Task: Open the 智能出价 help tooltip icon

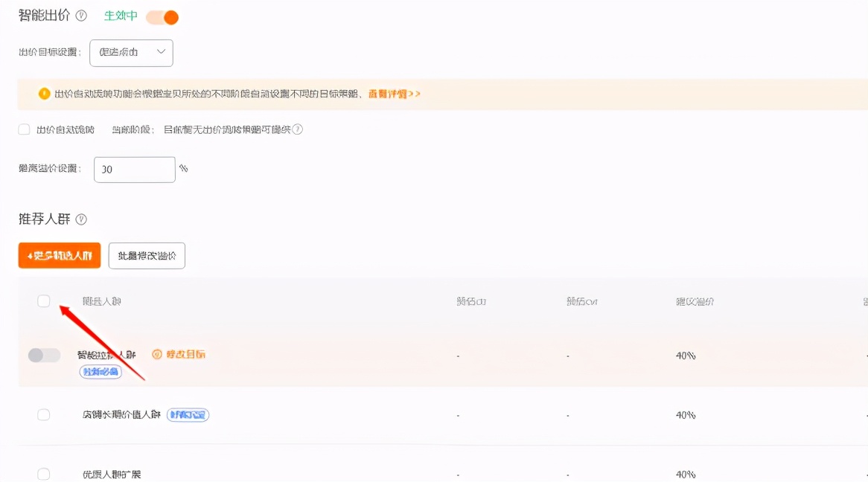Action: pos(81,15)
